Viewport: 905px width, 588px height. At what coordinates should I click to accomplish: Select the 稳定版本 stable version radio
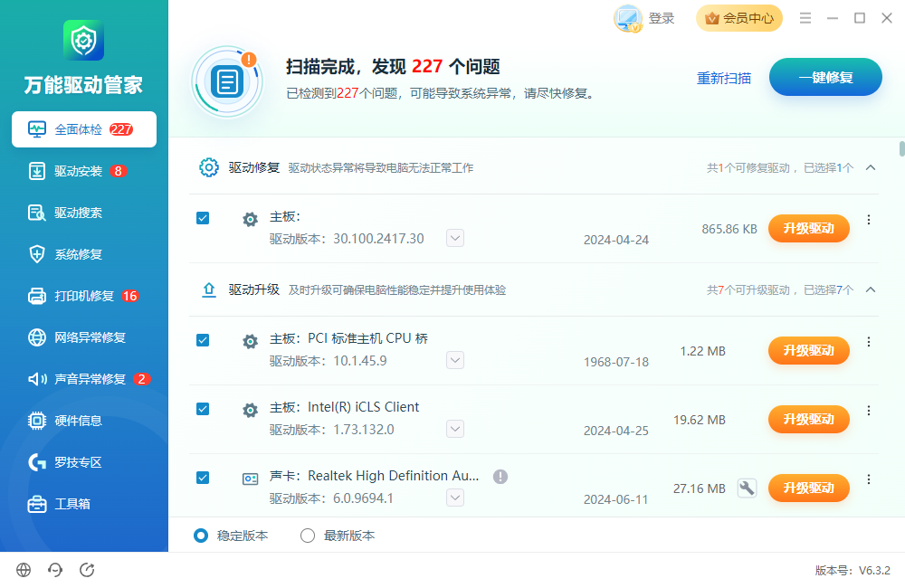coord(201,536)
